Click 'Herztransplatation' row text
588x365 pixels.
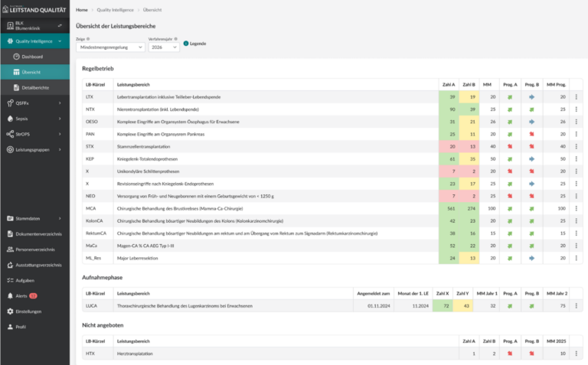pos(135,354)
